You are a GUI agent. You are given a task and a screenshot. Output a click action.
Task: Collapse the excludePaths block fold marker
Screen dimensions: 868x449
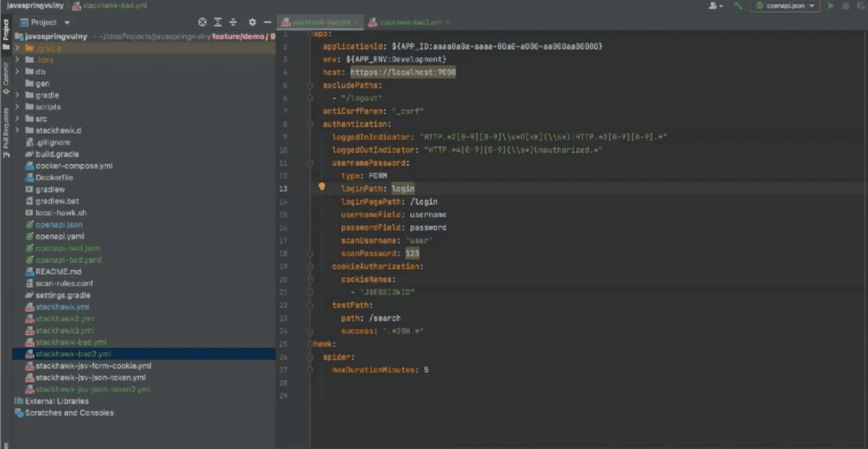tap(310, 86)
